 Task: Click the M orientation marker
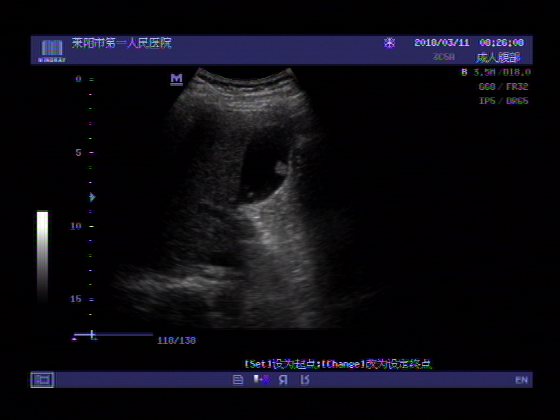pyautogui.click(x=176, y=79)
